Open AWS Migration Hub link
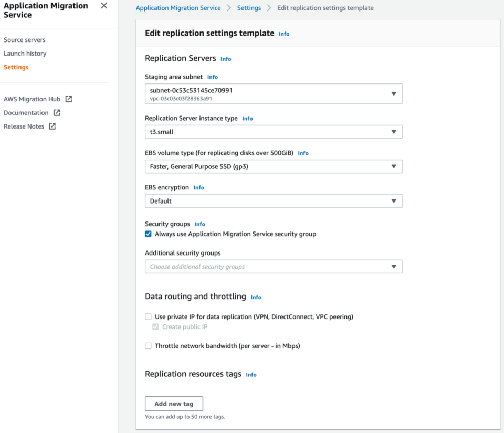The image size is (504, 433). pyautogui.click(x=32, y=99)
